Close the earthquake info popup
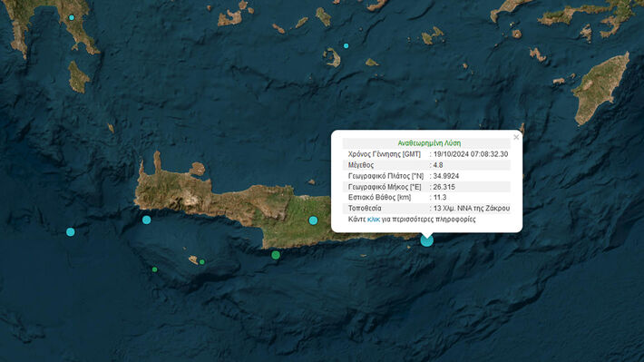Screen dimensions: 644x362 click(x=516, y=137)
